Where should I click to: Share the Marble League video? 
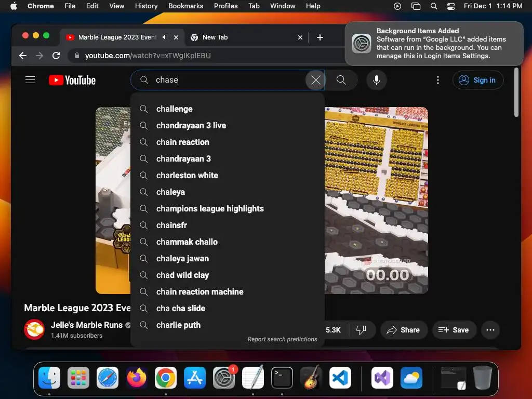click(x=403, y=330)
